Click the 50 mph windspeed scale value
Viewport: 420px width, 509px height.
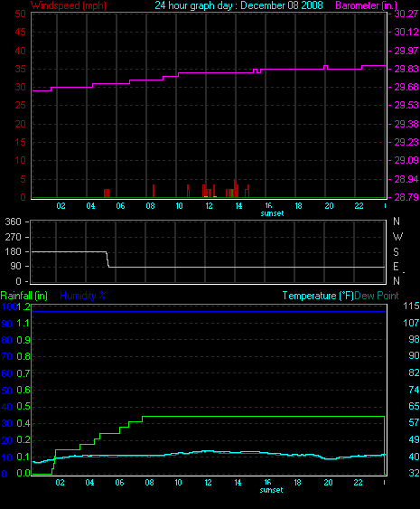coord(21,14)
